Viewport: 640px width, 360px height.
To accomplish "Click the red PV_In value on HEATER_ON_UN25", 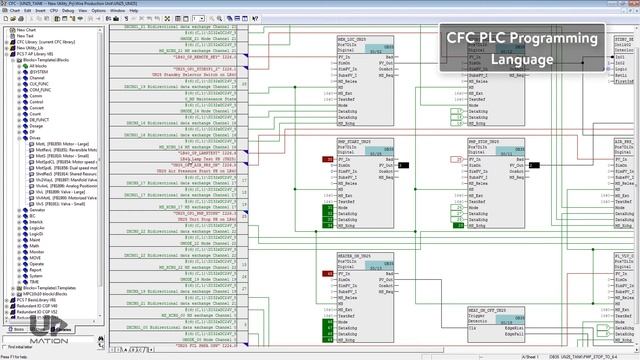I will pyautogui.click(x=328, y=273).
